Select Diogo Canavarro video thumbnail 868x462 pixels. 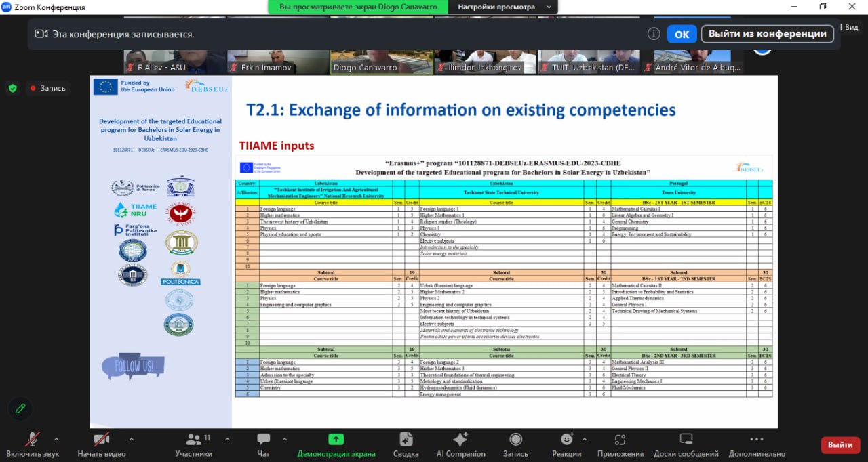coord(381,62)
